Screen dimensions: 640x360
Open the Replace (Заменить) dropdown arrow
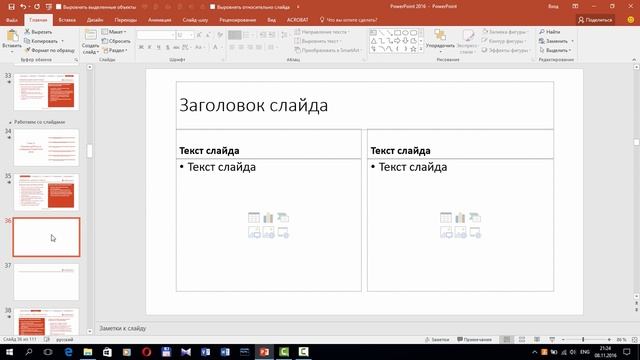[x=572, y=41]
